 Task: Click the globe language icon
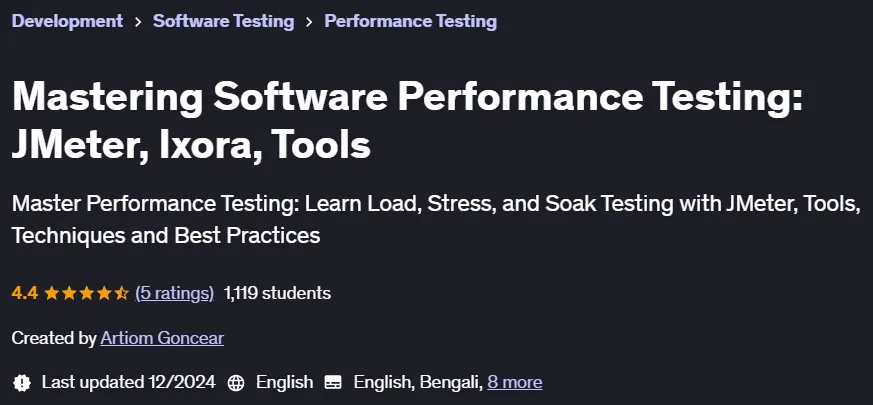(x=236, y=383)
